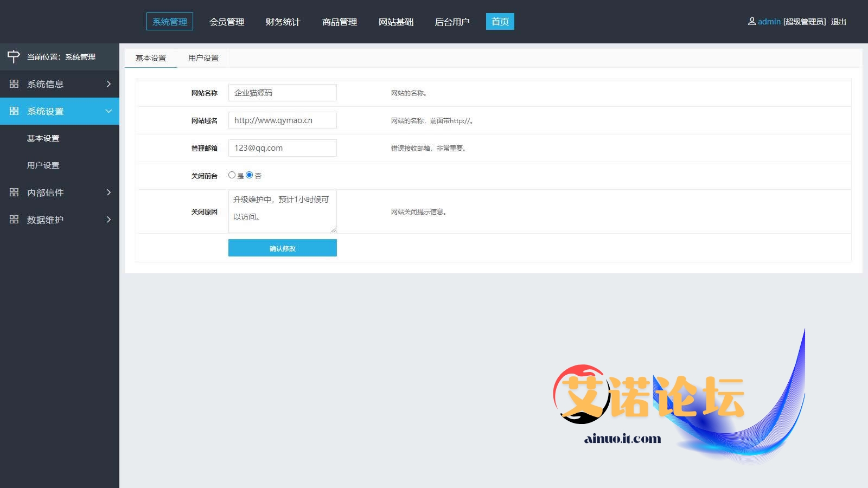Click the grid icon next to 数据维护
868x488 pixels.
[x=14, y=220]
